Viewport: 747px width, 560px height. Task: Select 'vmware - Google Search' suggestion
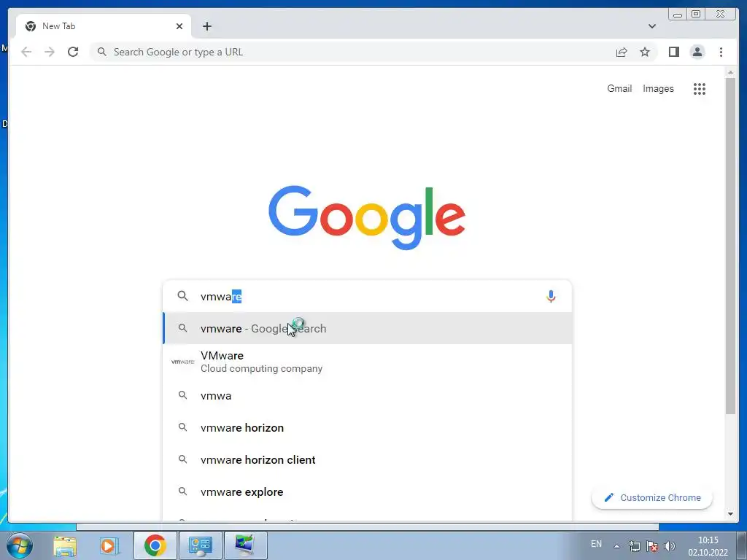pyautogui.click(x=368, y=328)
